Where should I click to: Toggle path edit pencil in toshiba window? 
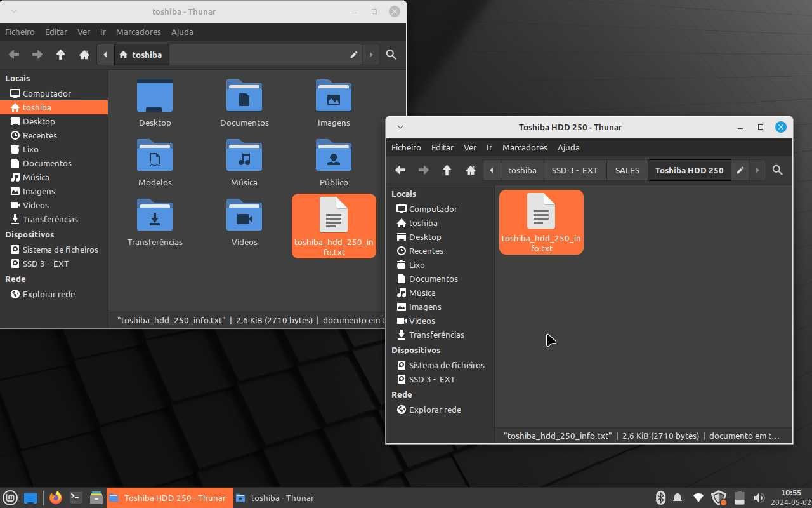click(x=354, y=55)
